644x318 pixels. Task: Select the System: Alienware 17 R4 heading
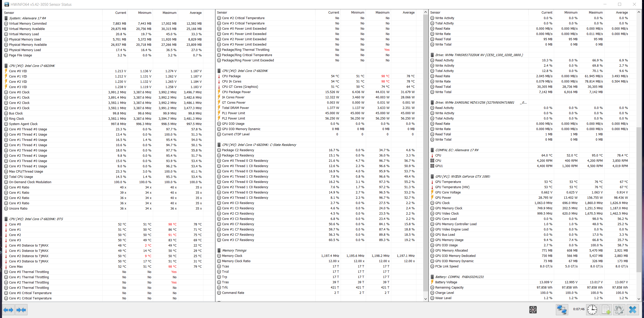tap(27, 18)
